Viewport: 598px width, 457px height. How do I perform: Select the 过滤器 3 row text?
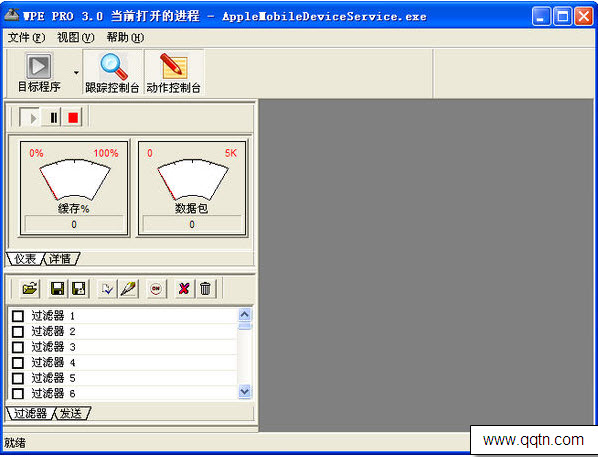(53, 347)
